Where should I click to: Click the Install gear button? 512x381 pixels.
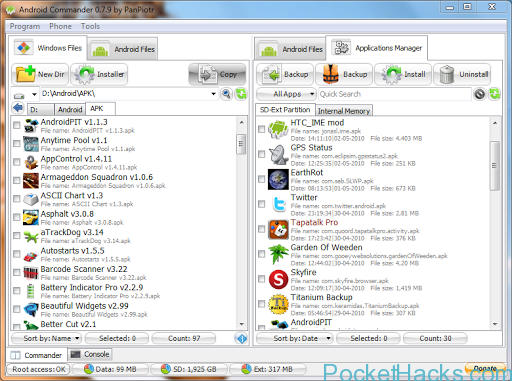(403, 74)
